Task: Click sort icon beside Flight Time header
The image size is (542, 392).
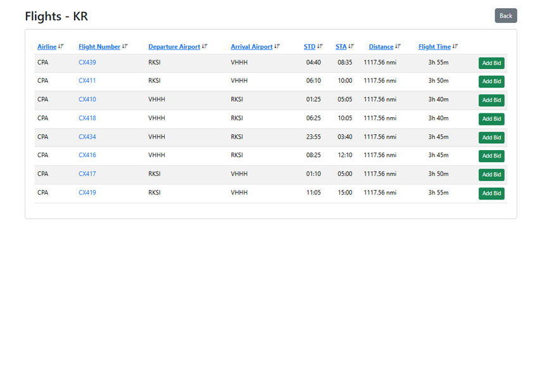Action: pyautogui.click(x=455, y=46)
